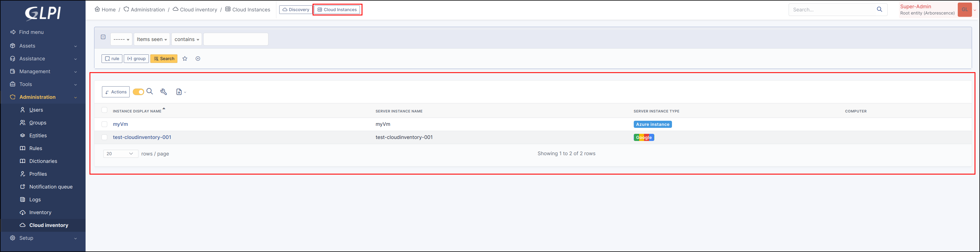The width and height of the screenshot is (980, 252).
Task: Collapse search criteria with minus icon
Action: point(103,37)
